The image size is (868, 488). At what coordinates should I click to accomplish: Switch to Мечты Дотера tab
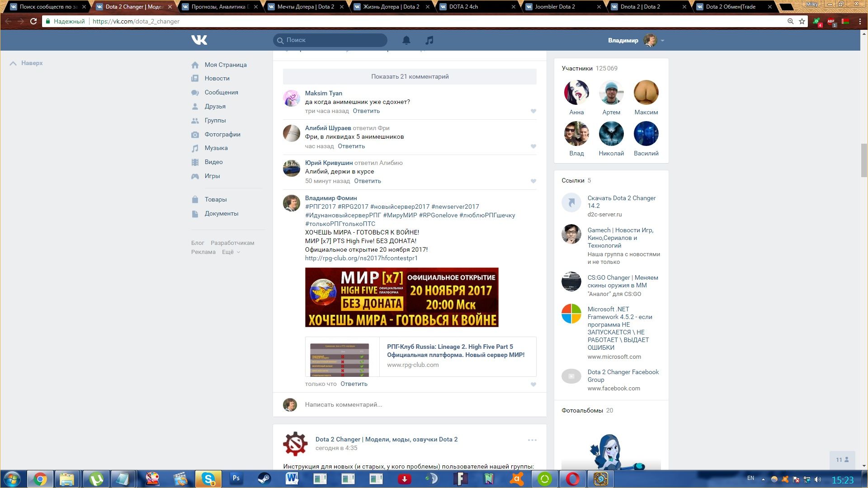click(x=305, y=7)
